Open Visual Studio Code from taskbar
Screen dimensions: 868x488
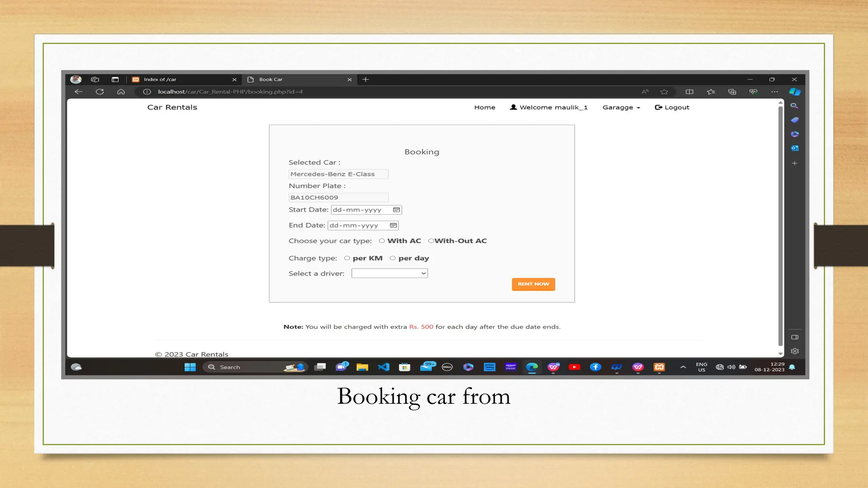pos(384,367)
